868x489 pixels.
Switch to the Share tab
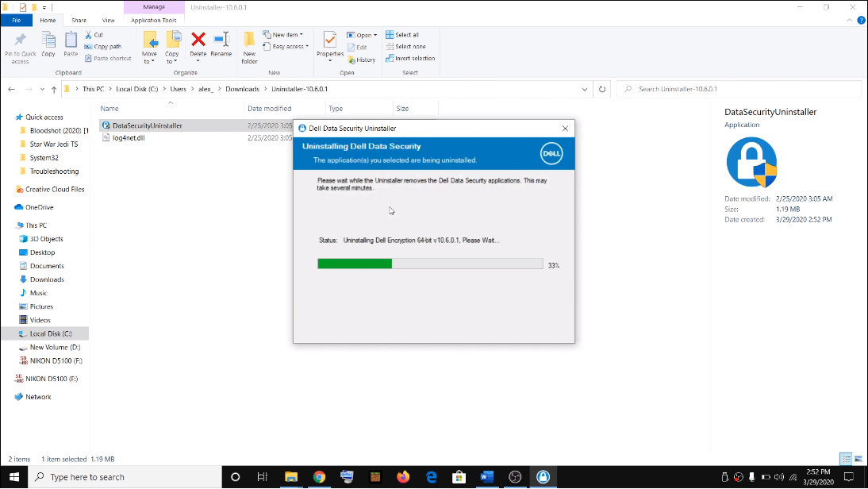[x=78, y=21]
